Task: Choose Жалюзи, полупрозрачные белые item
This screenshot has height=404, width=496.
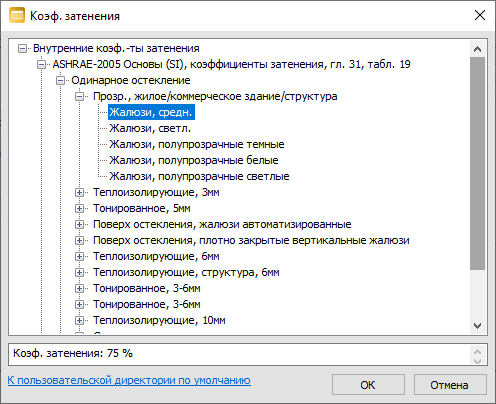Action: [194, 160]
